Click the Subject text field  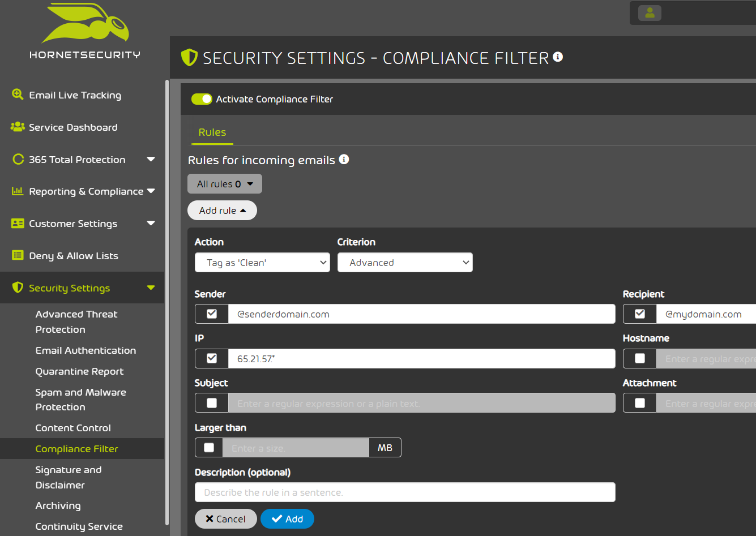click(x=421, y=403)
